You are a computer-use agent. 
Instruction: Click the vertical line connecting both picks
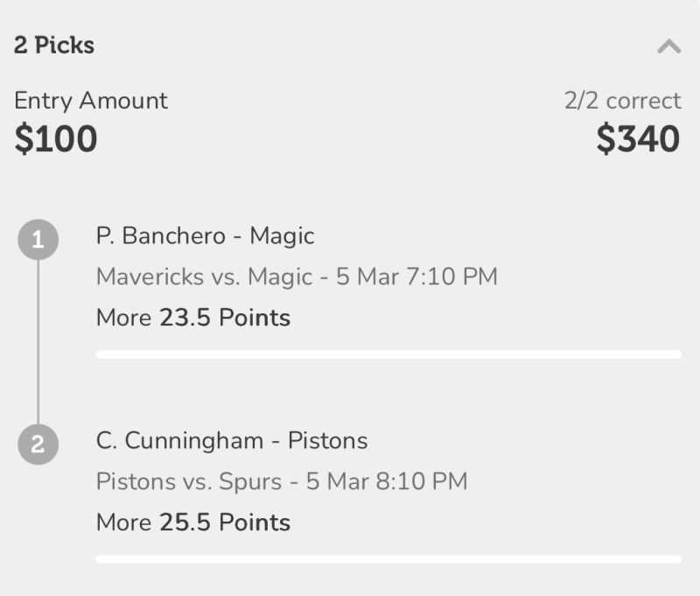[38, 341]
